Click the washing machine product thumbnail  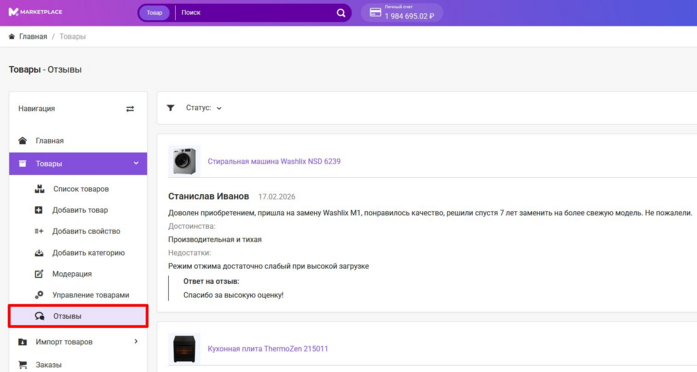coord(184,161)
